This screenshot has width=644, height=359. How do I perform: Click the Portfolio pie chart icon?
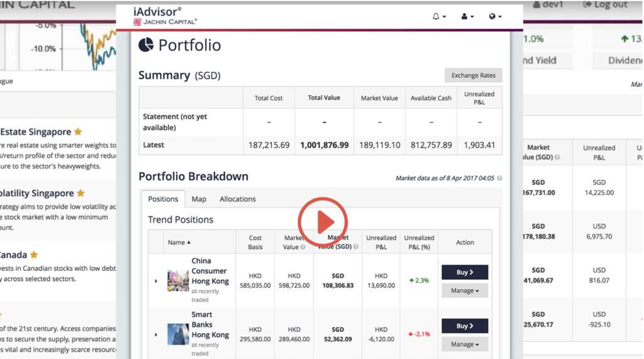pos(146,45)
